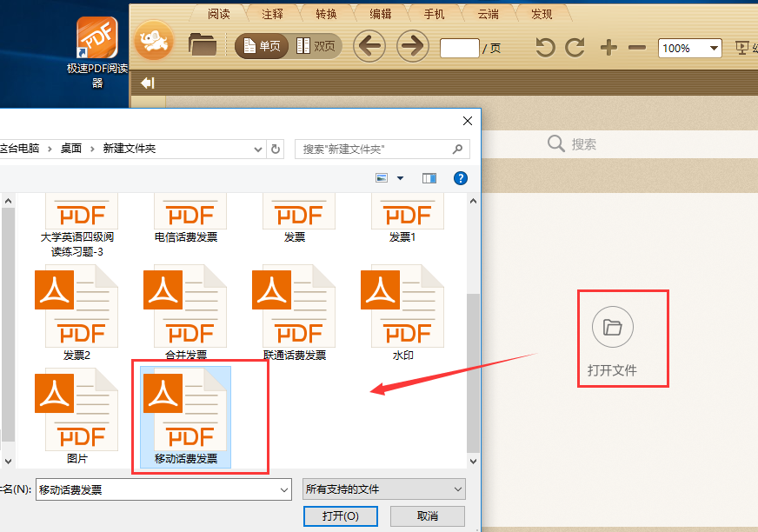The width and height of the screenshot is (758, 532).
Task: Select the 联通话费发票 PDF file
Action: (x=295, y=313)
